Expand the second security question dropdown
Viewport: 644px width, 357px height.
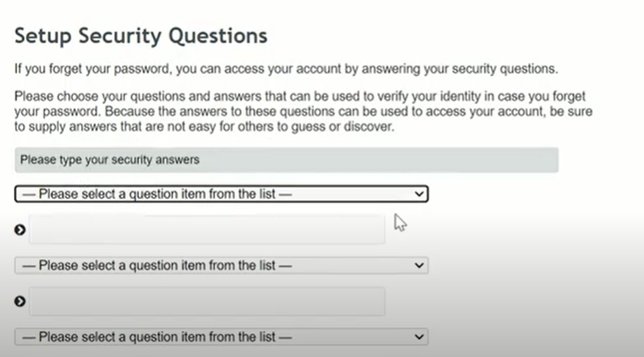(221, 266)
